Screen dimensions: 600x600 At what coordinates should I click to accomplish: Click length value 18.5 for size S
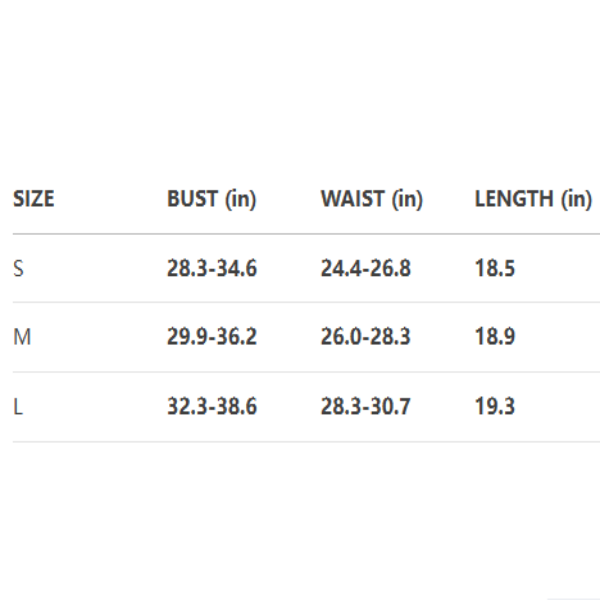(495, 268)
